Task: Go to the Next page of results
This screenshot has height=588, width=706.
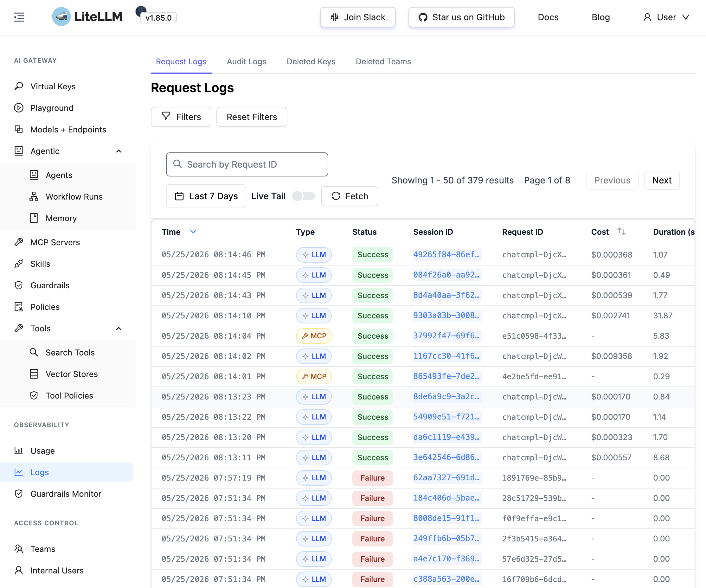Action: point(662,180)
